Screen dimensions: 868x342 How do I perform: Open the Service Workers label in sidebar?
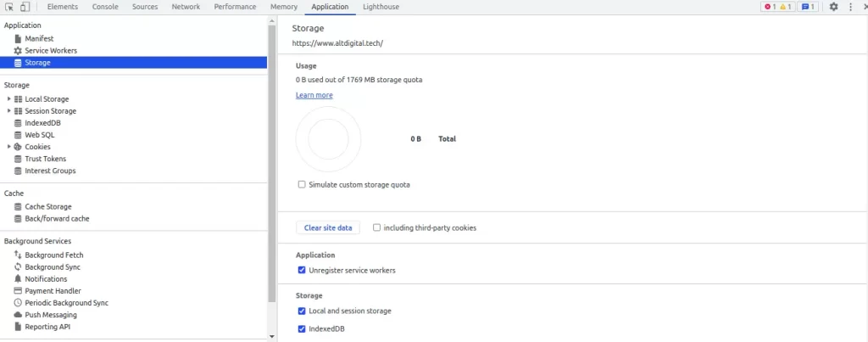[51, 50]
